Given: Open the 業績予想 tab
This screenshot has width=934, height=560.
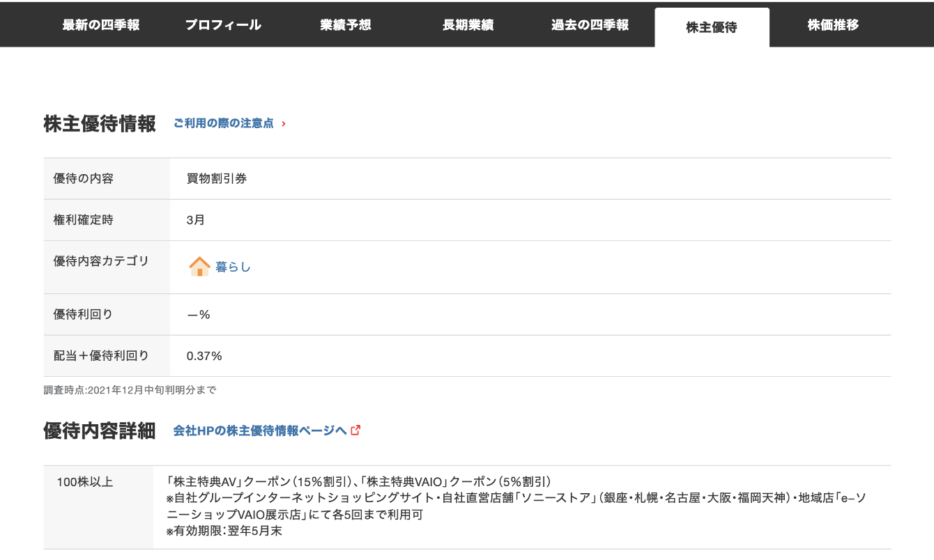Looking at the screenshot, I should tap(346, 25).
